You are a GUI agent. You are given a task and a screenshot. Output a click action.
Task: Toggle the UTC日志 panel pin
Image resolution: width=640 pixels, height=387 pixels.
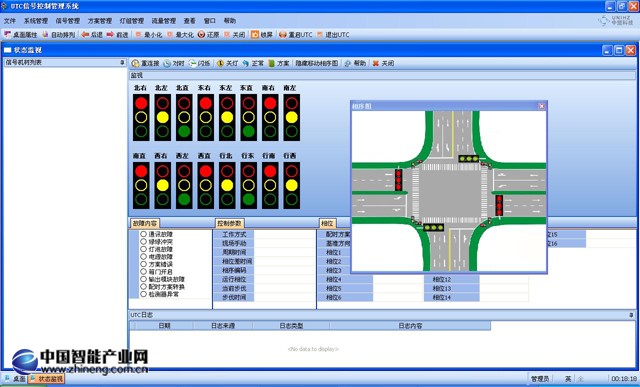click(x=631, y=315)
